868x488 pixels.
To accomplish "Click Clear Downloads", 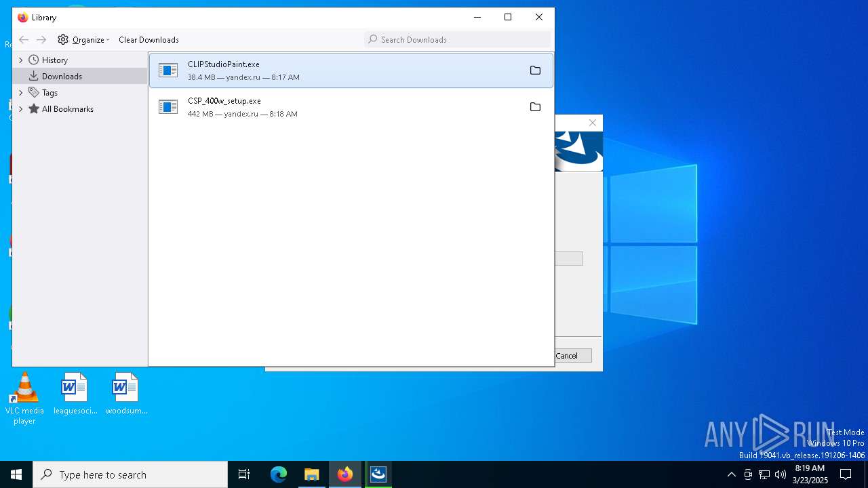I will pyautogui.click(x=149, y=40).
